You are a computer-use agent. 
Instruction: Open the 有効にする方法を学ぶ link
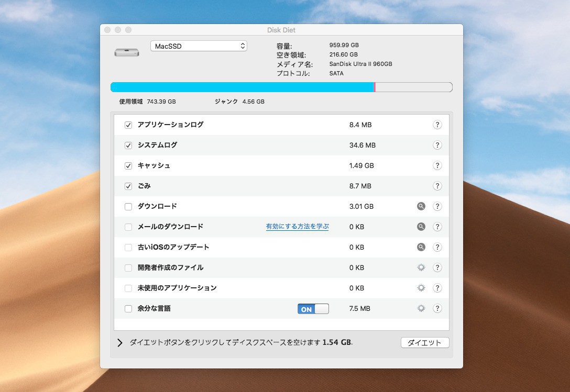(298, 226)
